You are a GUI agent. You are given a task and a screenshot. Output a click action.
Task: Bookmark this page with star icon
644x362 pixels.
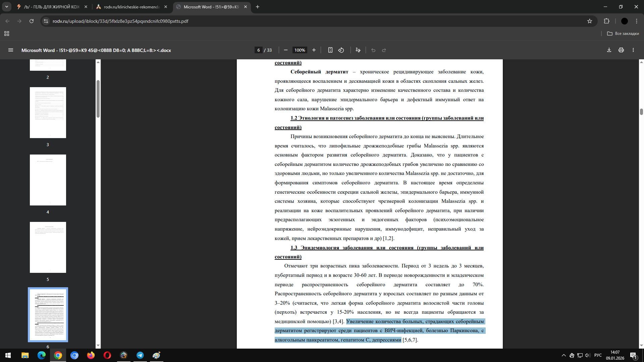(x=590, y=21)
